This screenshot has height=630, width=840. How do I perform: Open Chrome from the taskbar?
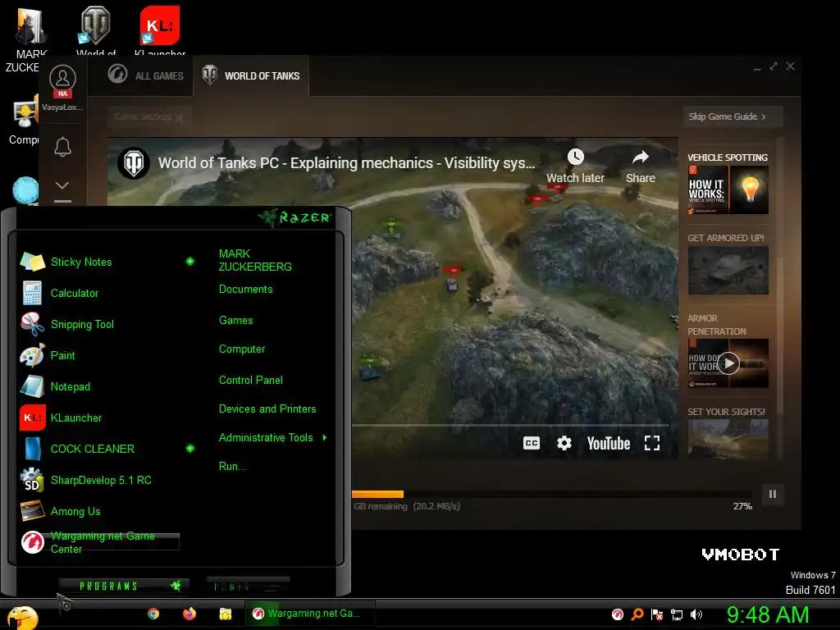tap(153, 614)
